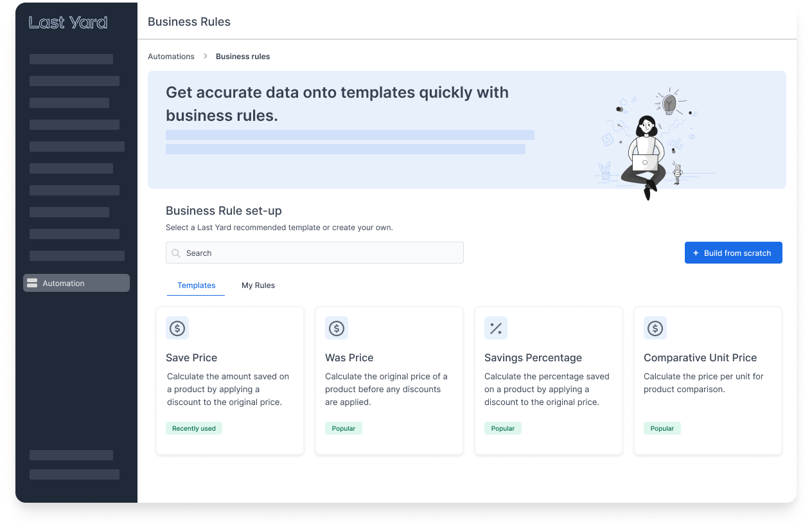The image size is (812, 531).
Task: Go to Automations breadcrumb link
Action: 171,57
